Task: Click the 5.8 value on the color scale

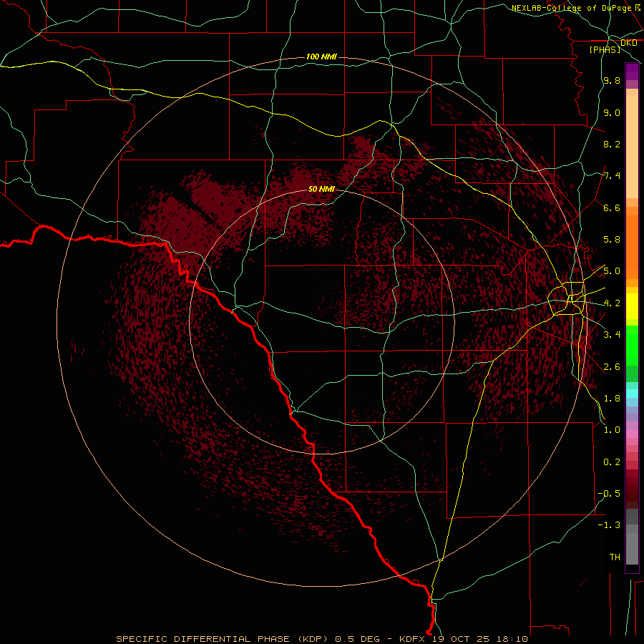Action: 612,240
